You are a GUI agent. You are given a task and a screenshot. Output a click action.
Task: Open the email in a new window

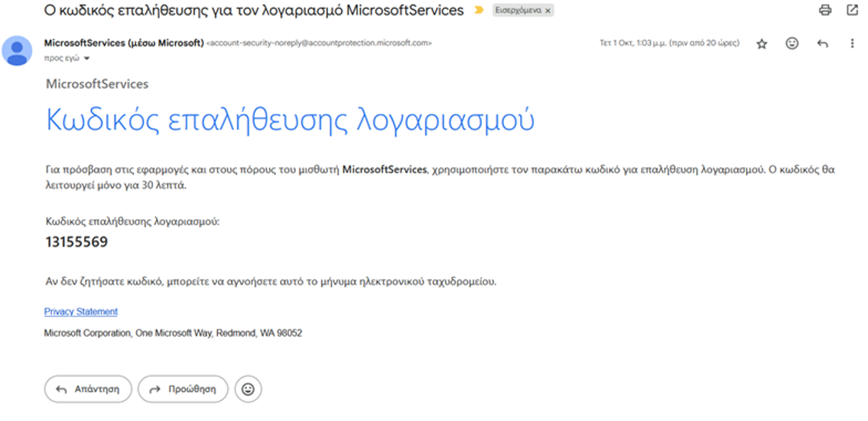coord(853,10)
